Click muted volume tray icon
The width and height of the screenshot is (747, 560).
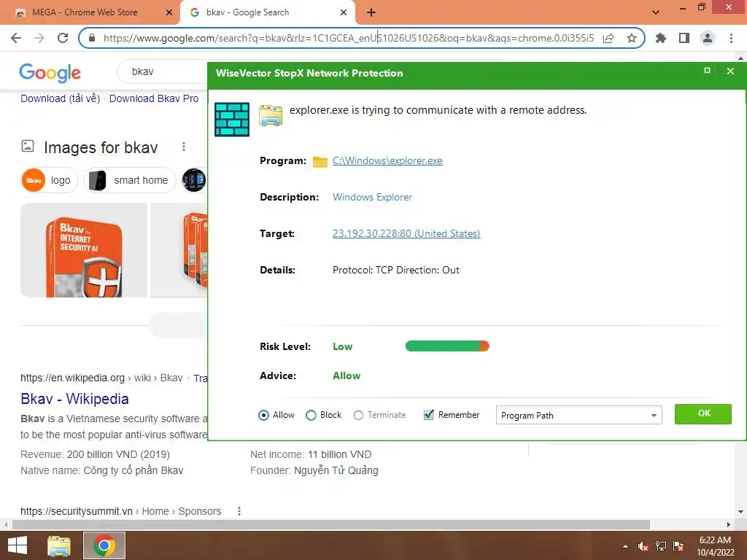point(643,547)
